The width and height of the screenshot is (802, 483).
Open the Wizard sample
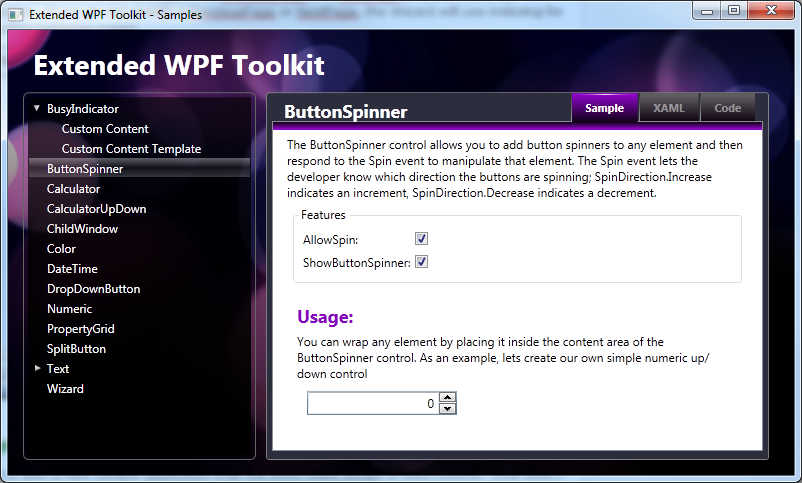(65, 388)
